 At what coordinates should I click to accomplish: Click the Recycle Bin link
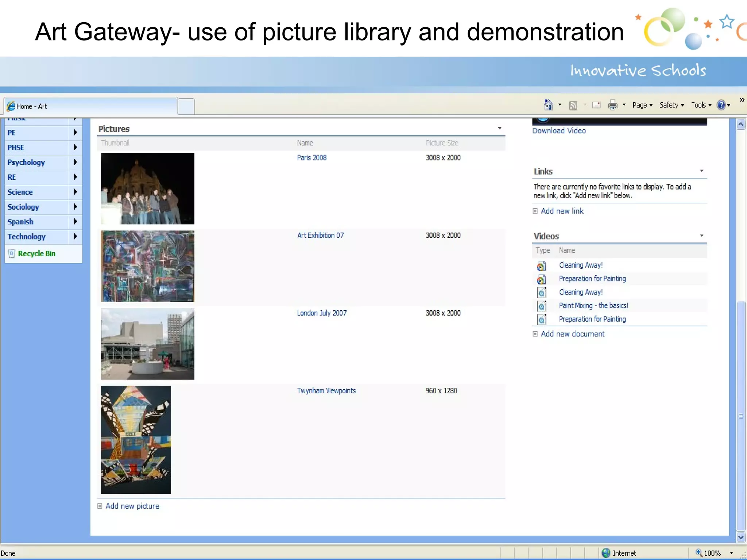tap(36, 253)
